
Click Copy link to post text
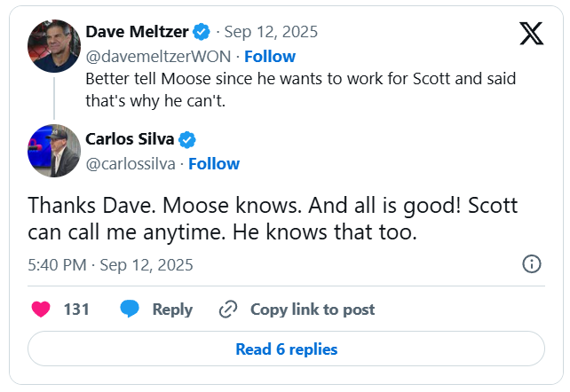tap(313, 310)
